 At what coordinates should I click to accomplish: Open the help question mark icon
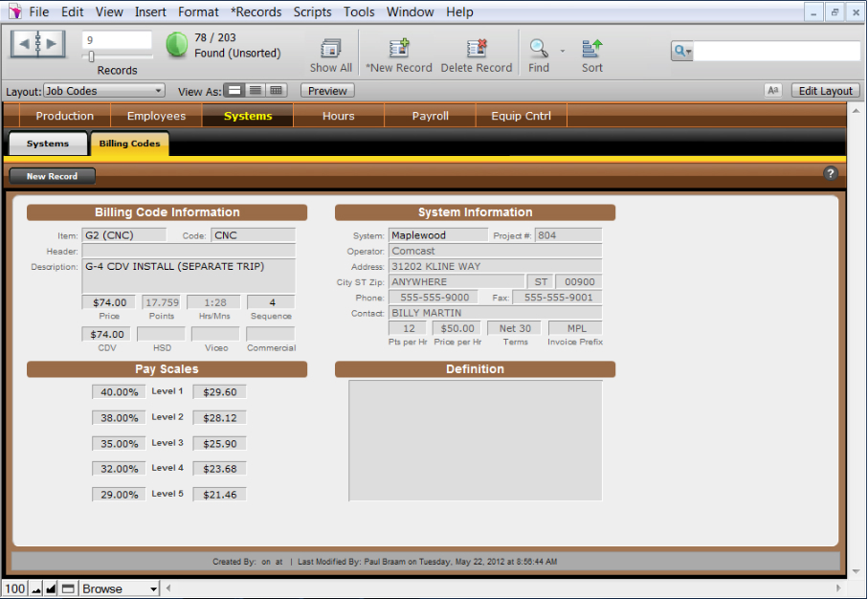[830, 174]
